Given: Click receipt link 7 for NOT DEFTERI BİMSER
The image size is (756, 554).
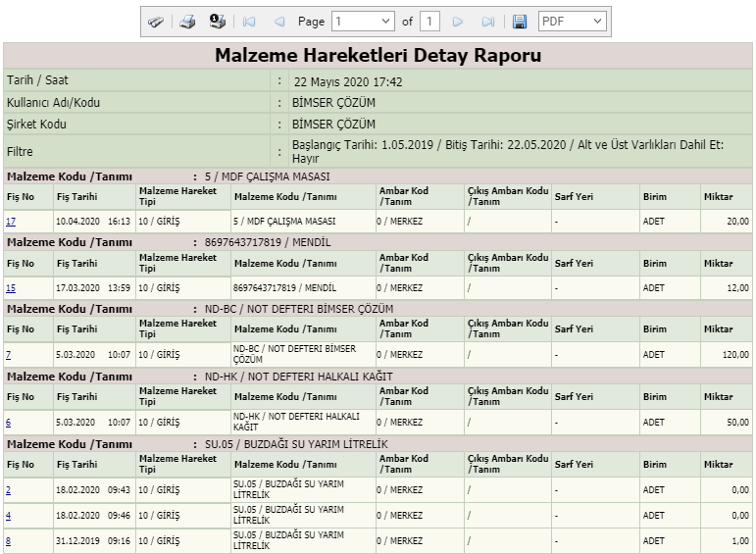Looking at the screenshot, I should (x=8, y=355).
